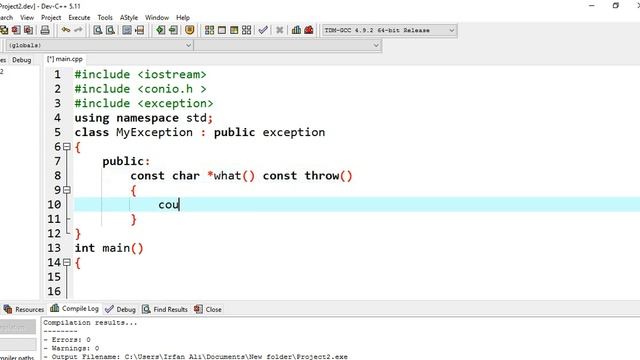Open the View menu
This screenshot has width=640, height=360.
pos(27,18)
